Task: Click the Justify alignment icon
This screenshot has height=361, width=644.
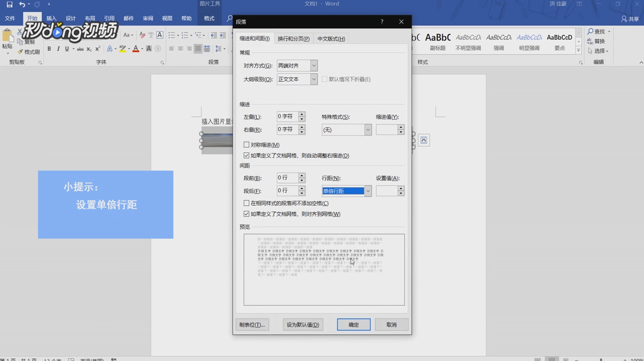Action: [x=198, y=49]
